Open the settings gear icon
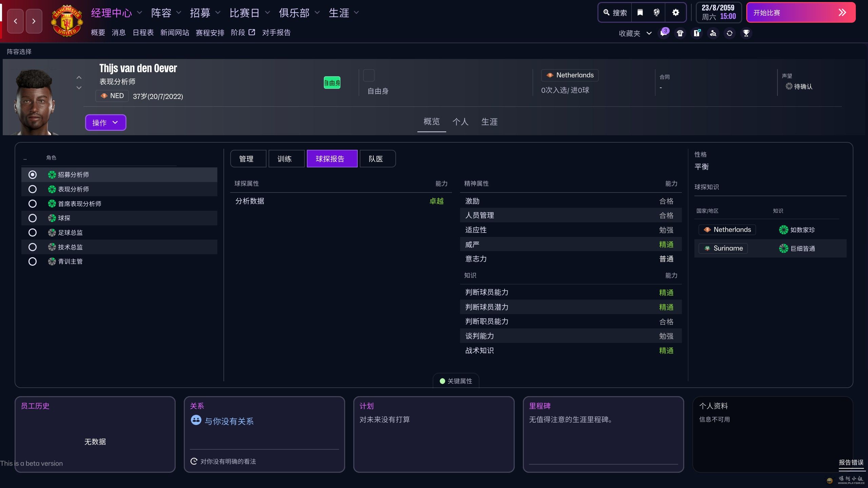868x488 pixels. [675, 13]
